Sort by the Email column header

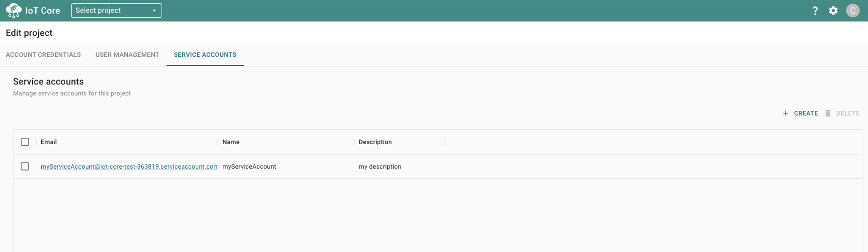tap(49, 142)
